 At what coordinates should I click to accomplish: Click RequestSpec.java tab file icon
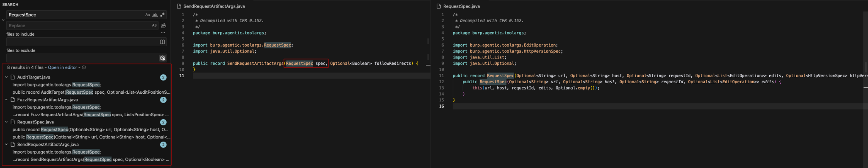(x=439, y=6)
